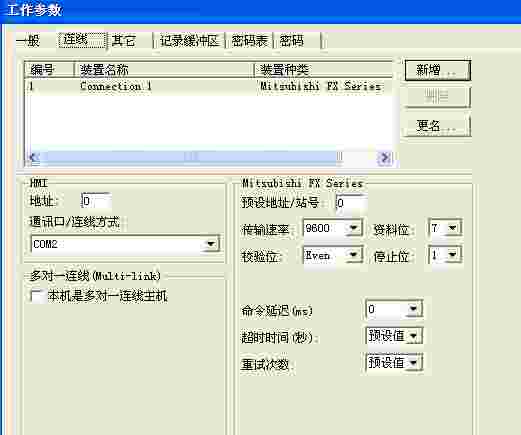
Task: Go to the 密码表 tab
Action: pyautogui.click(x=249, y=41)
